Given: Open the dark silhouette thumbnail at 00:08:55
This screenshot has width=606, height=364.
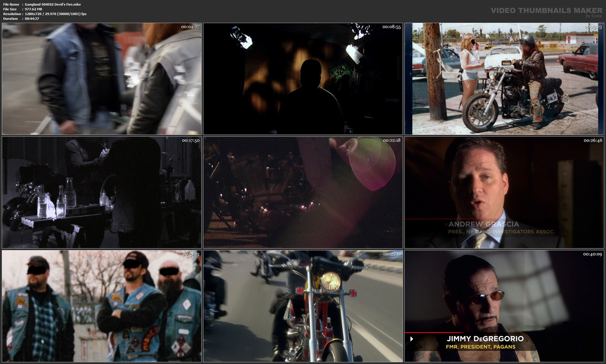Looking at the screenshot, I should [x=303, y=79].
